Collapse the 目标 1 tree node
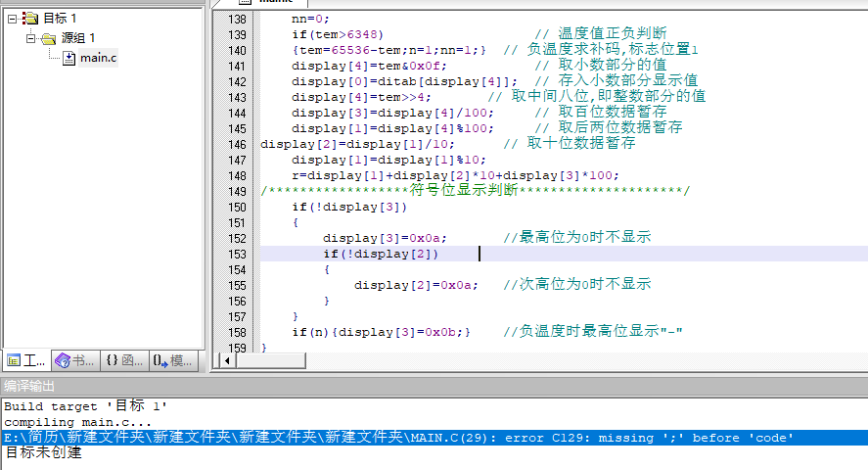This screenshot has width=868, height=470. [13, 19]
